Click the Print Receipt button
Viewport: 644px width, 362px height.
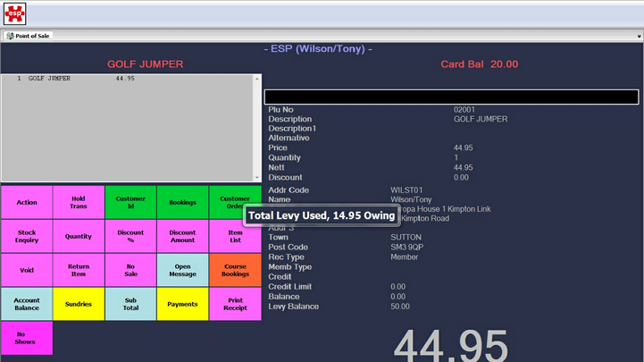click(235, 304)
